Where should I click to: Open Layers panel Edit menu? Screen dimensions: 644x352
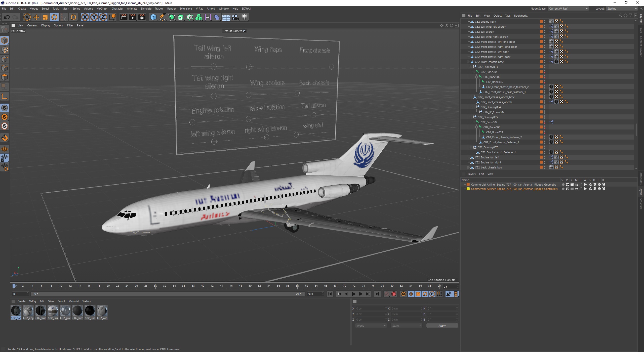tap(481, 174)
